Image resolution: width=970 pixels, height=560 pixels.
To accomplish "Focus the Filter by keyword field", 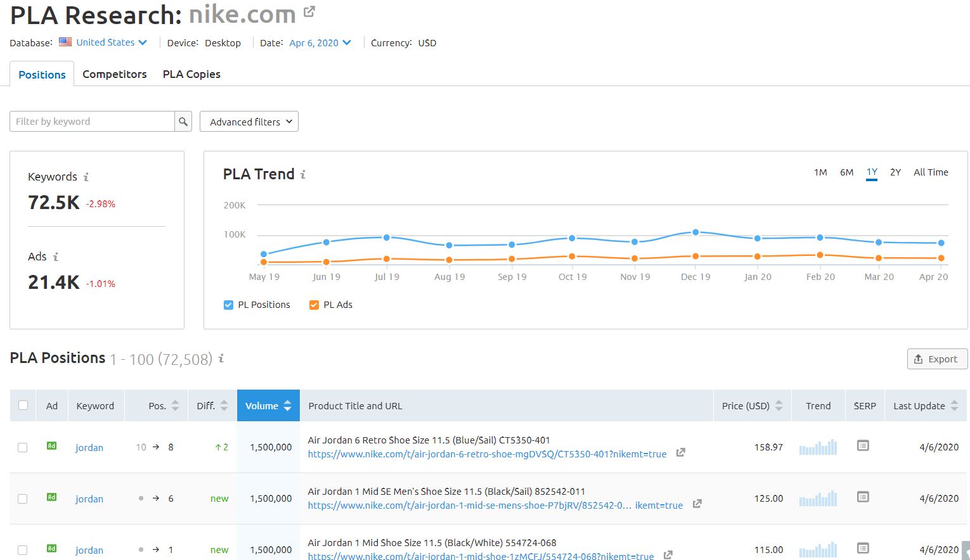I will [x=93, y=122].
